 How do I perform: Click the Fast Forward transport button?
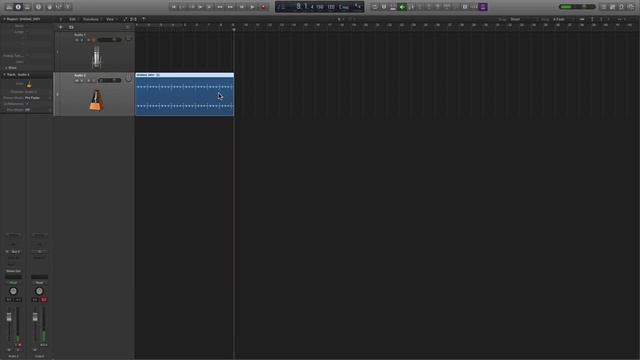pos(231,7)
